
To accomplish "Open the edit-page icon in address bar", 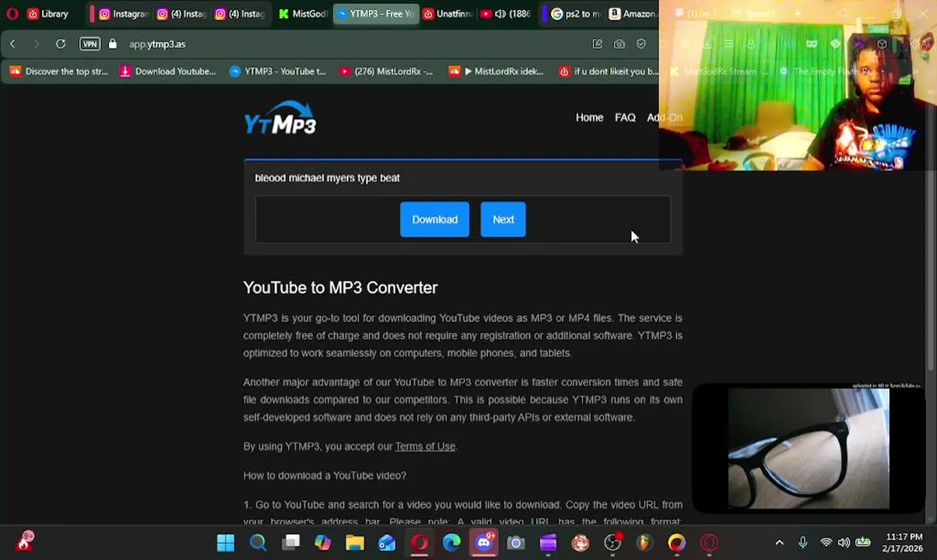I will point(597,44).
